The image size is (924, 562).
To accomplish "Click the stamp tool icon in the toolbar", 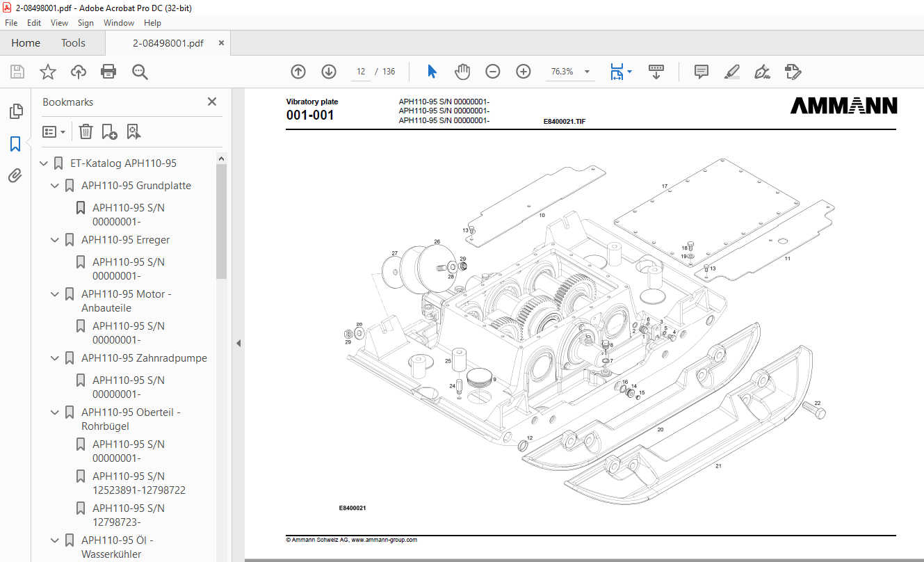I will 793,72.
